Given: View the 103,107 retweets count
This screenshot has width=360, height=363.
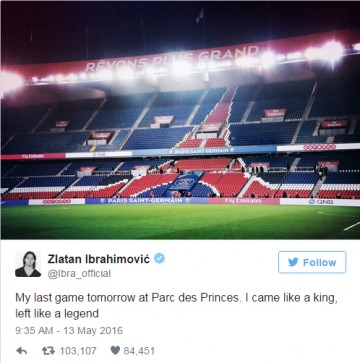Looking at the screenshot, I should tap(78, 351).
